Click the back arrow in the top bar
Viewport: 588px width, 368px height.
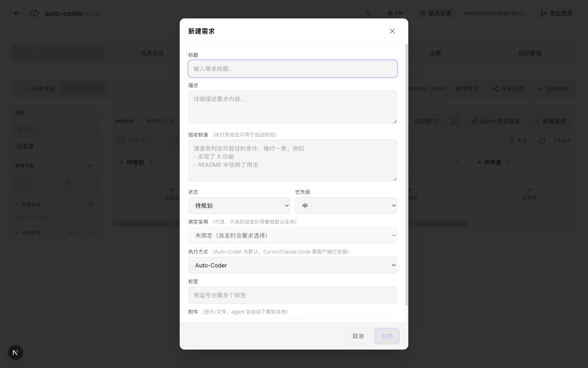tap(17, 13)
